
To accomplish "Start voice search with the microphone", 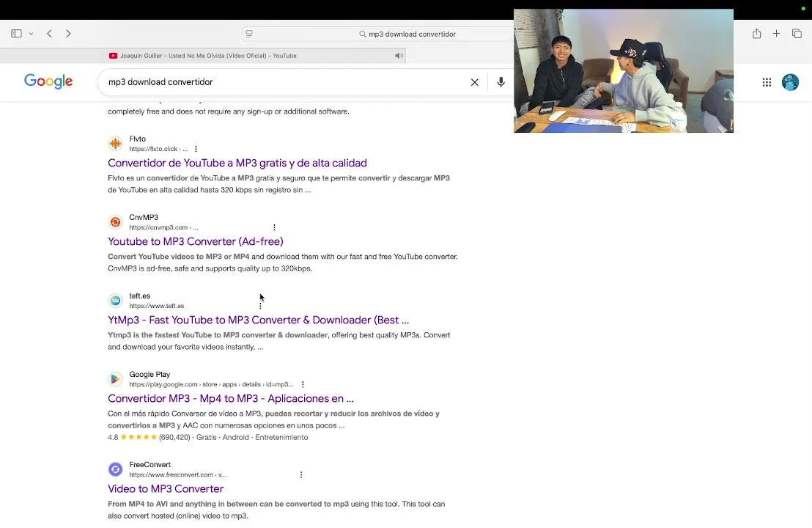I will (501, 82).
